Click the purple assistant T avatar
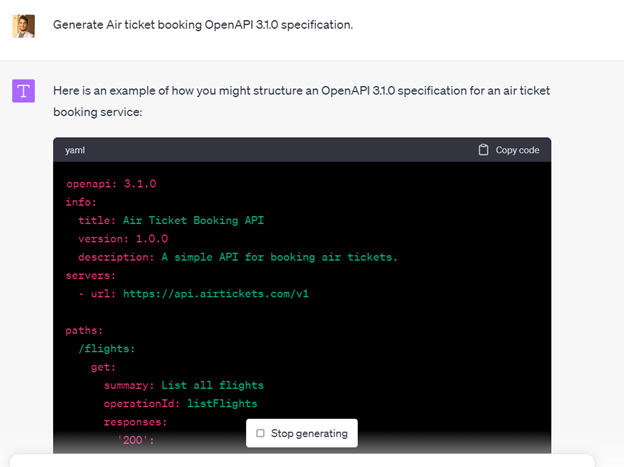This screenshot has height=467, width=624. [24, 92]
